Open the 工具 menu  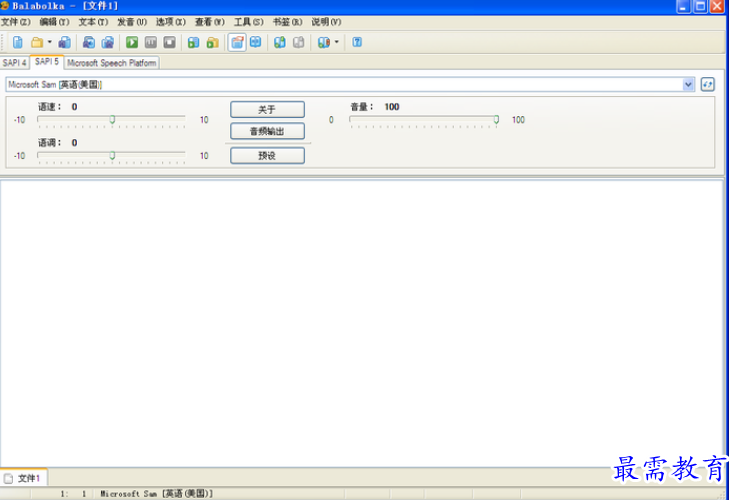(x=248, y=22)
